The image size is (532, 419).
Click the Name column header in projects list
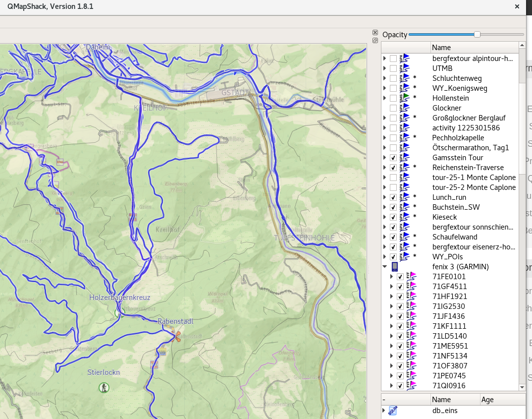475,48
